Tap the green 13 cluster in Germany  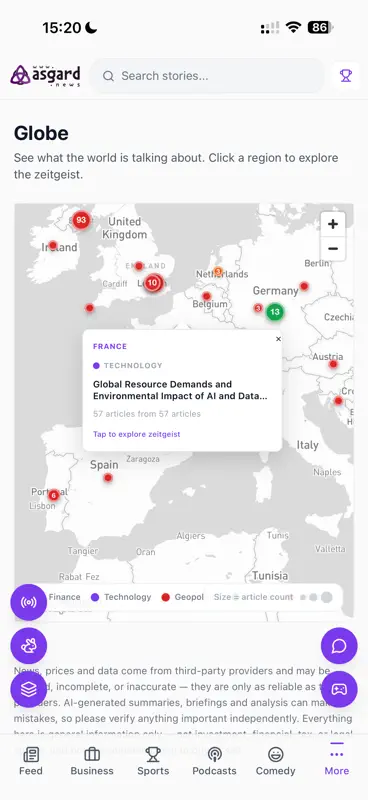point(275,312)
